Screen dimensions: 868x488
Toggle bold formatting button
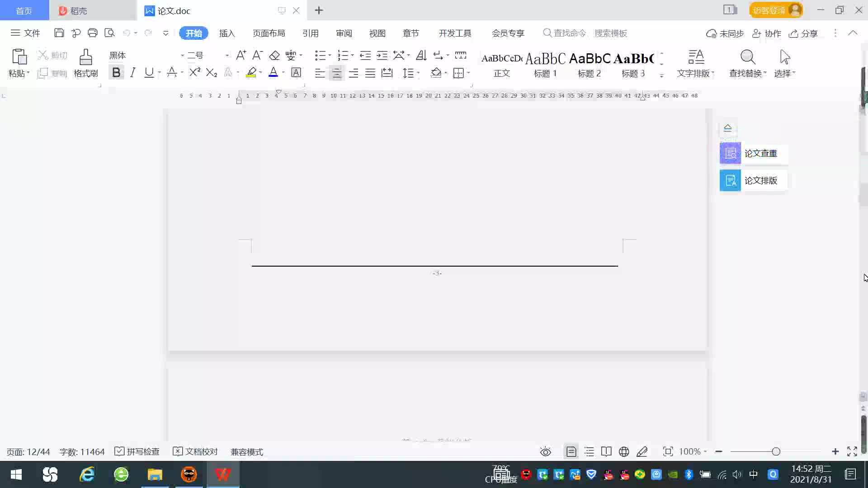tap(116, 72)
